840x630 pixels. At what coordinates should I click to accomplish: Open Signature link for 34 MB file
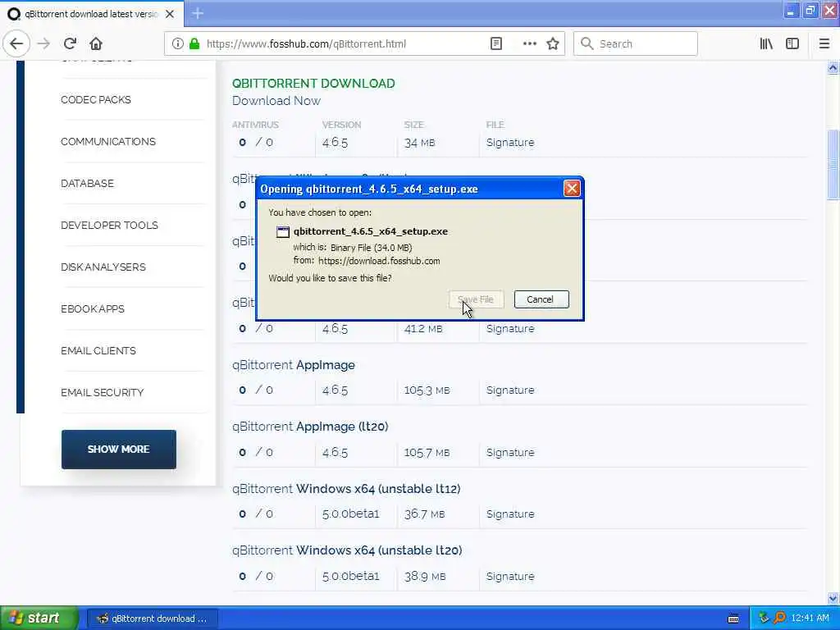pyautogui.click(x=510, y=143)
